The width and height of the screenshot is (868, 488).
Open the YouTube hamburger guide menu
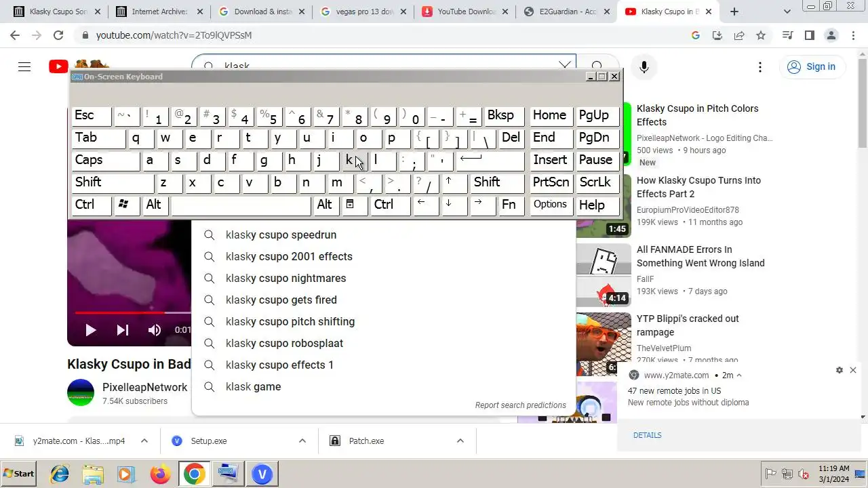click(x=24, y=66)
